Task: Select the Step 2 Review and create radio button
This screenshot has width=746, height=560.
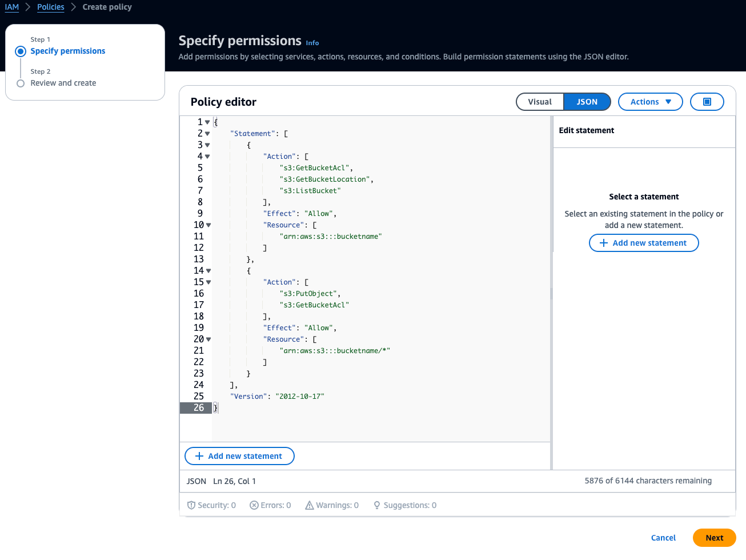Action: click(x=21, y=82)
